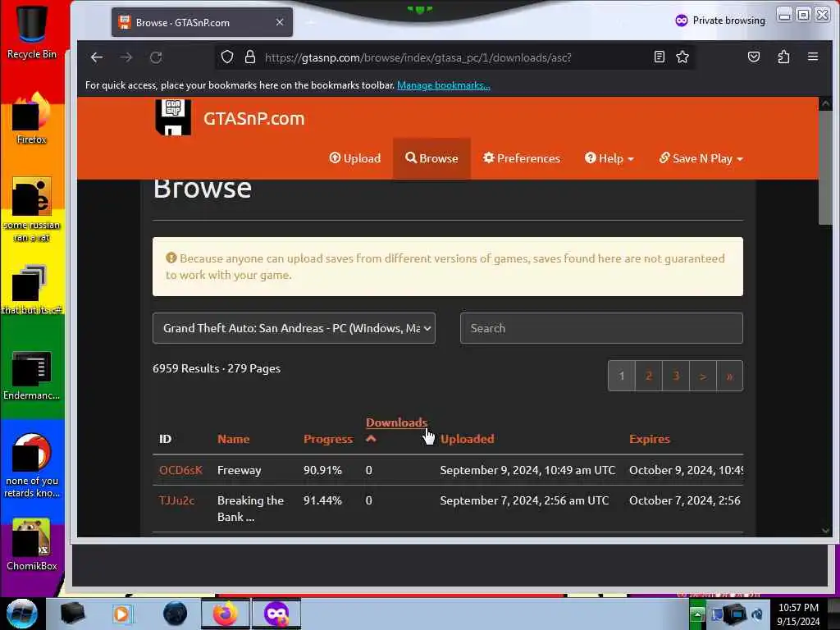The height and width of the screenshot is (630, 840).
Task: Click the ascending sort caret under Downloads
Action: [371, 439]
